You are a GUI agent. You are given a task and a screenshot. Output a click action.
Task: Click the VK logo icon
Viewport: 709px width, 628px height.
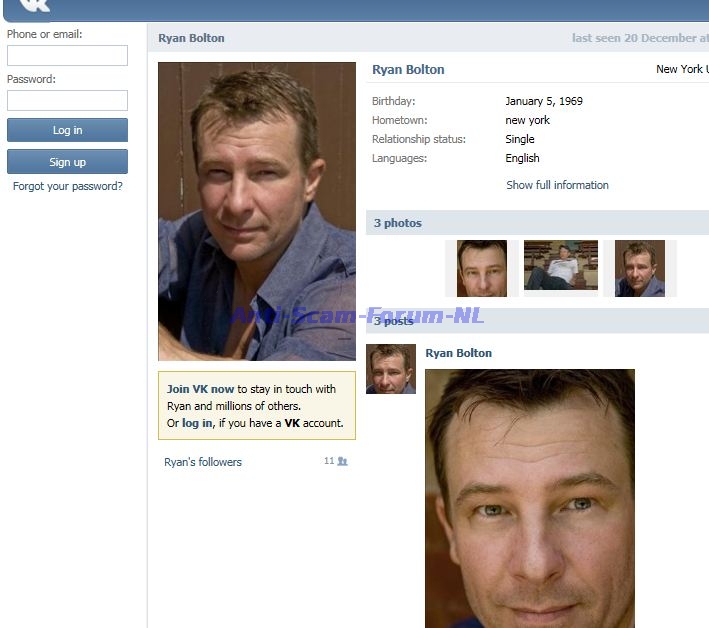[x=35, y=6]
